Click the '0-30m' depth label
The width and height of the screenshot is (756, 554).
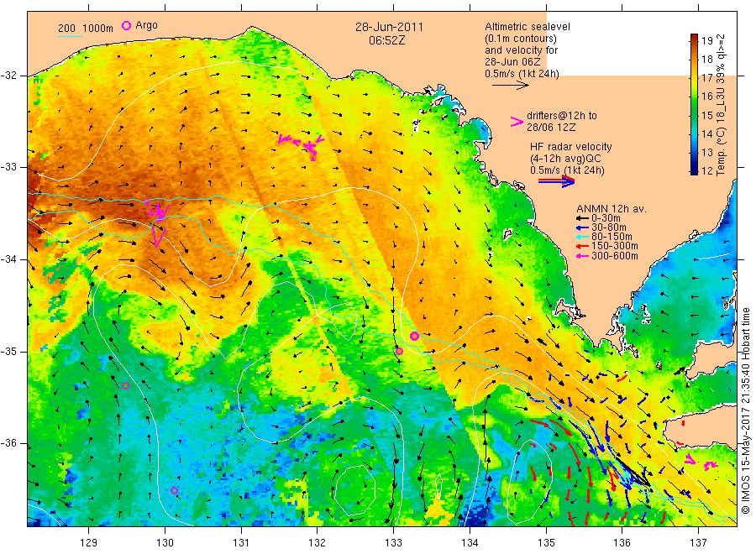[x=606, y=218]
